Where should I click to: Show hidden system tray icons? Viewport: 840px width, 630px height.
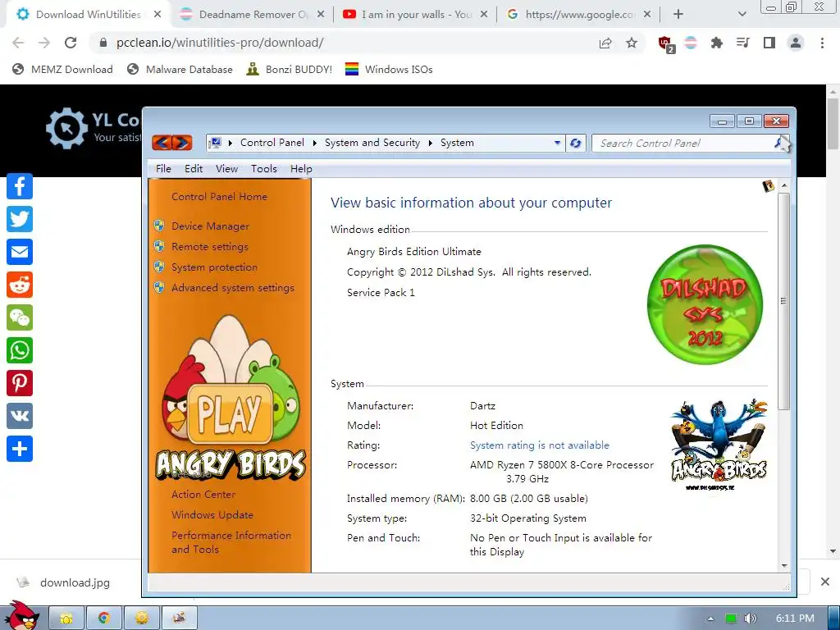click(x=710, y=619)
